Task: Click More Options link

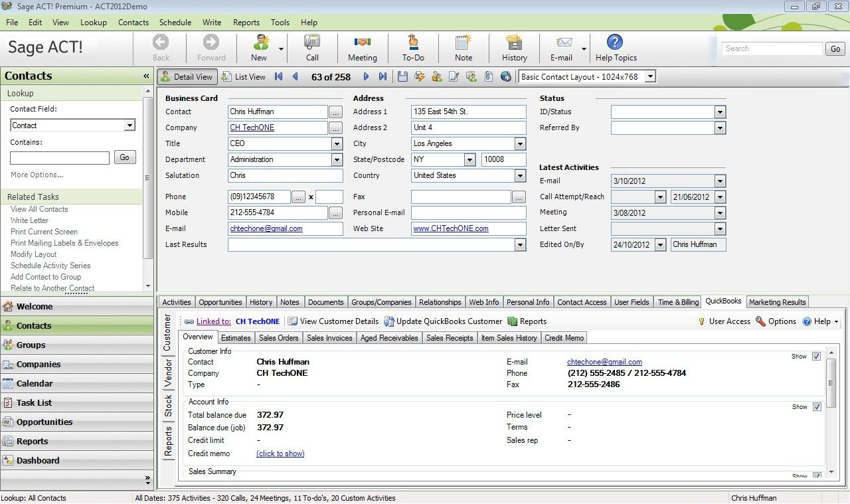Action: pos(37,175)
